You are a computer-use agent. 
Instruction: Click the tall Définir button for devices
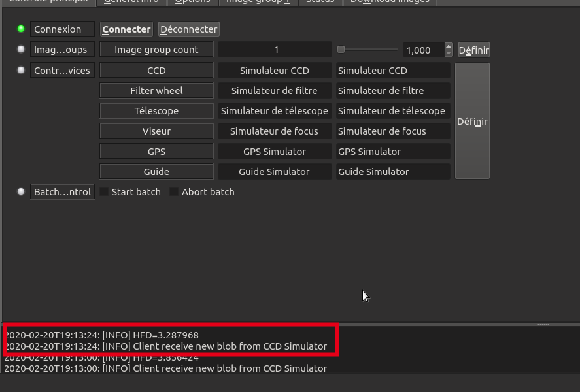472,121
